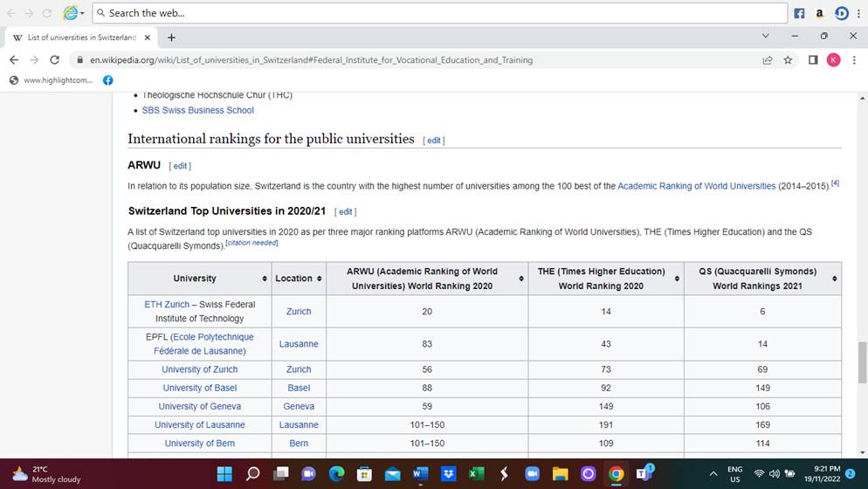Click the Facebook icon in top toolbar
The image size is (868, 489).
pyautogui.click(x=799, y=13)
